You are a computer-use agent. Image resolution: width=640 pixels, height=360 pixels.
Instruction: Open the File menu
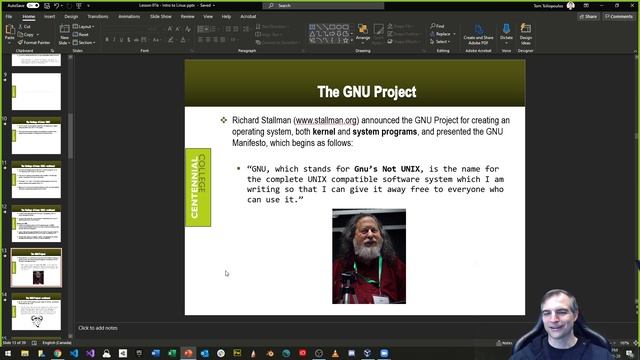[9, 17]
